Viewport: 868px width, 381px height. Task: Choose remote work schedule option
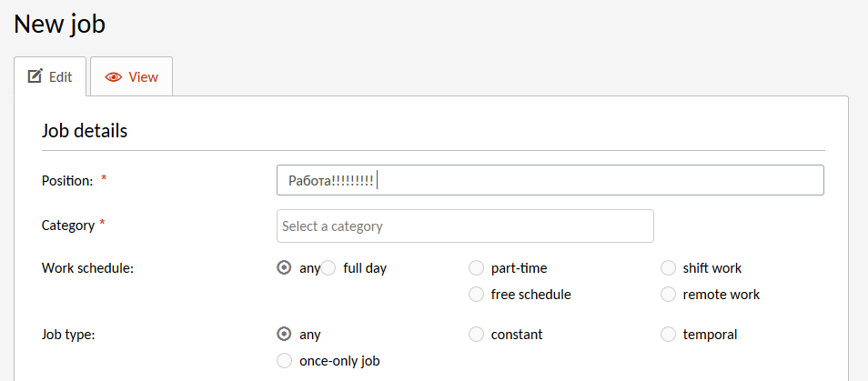click(669, 295)
